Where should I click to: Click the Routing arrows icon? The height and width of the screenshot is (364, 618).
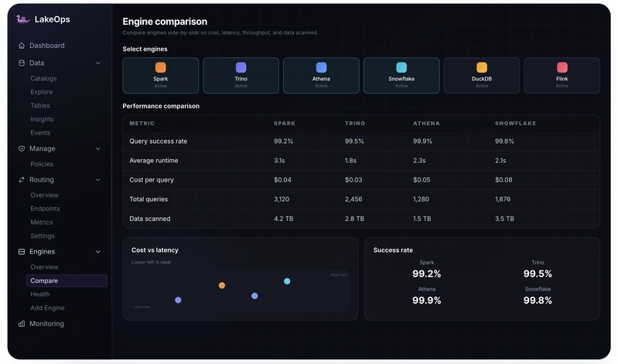pyautogui.click(x=22, y=179)
